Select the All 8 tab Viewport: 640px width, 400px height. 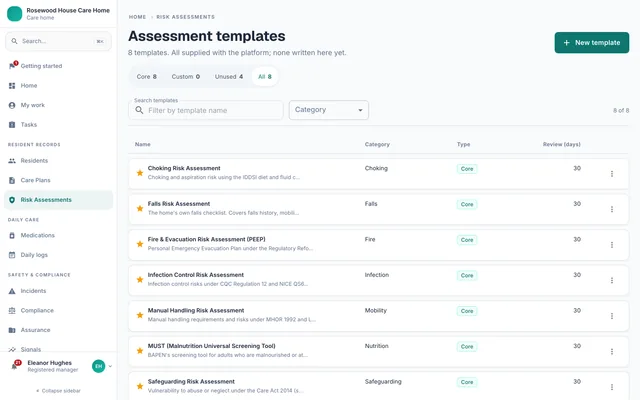point(264,76)
